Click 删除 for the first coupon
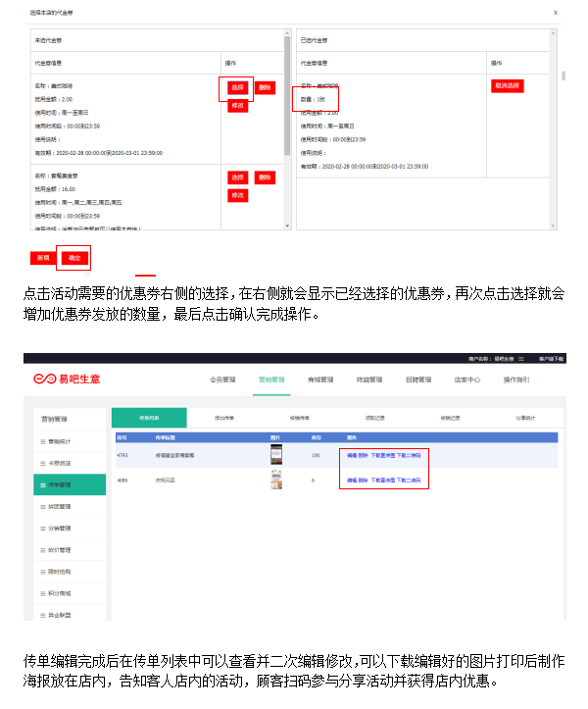This screenshot has width=588, height=709. coord(265,87)
